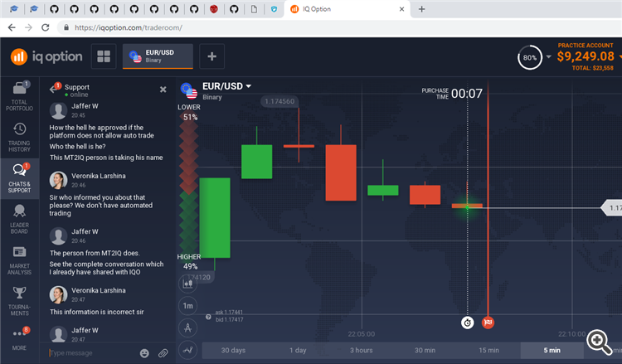The height and width of the screenshot is (364, 622).
Task: Click the browser address bar URL
Action: point(129,27)
